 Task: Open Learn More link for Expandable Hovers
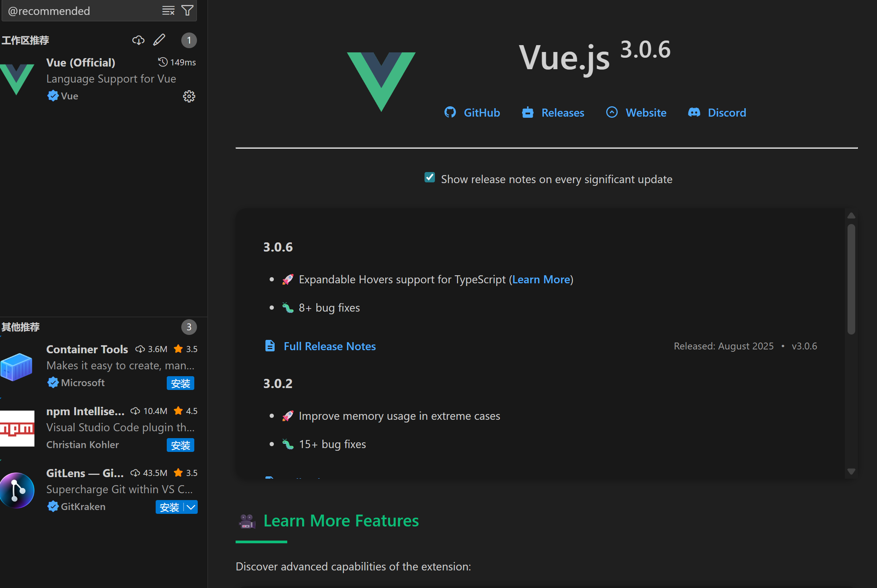click(x=541, y=279)
